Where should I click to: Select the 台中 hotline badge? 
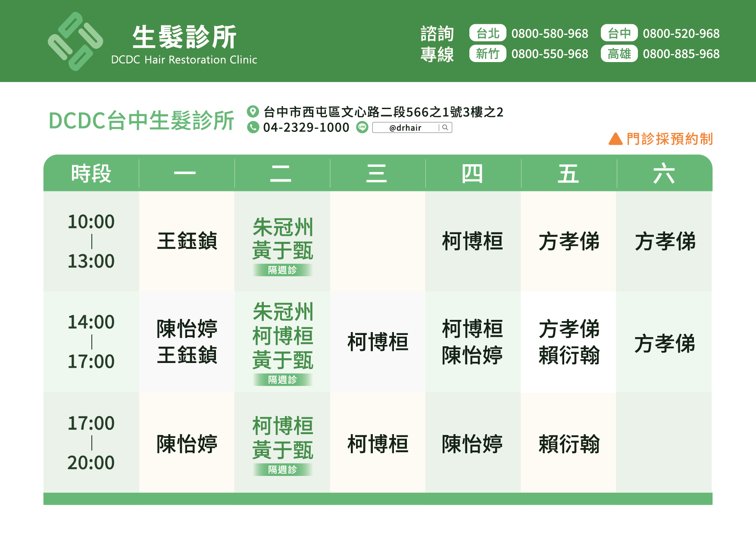coord(619,33)
